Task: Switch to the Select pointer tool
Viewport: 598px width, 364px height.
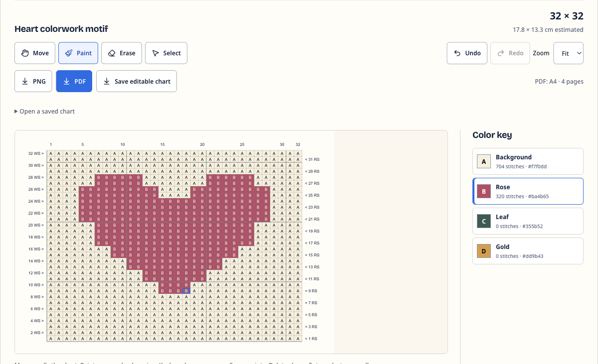Action: click(166, 53)
